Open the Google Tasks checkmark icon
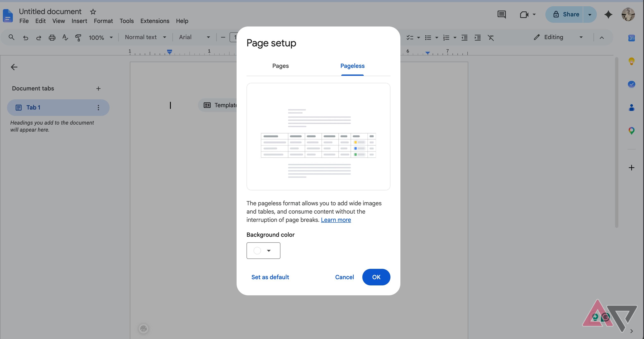644x339 pixels. tap(632, 84)
